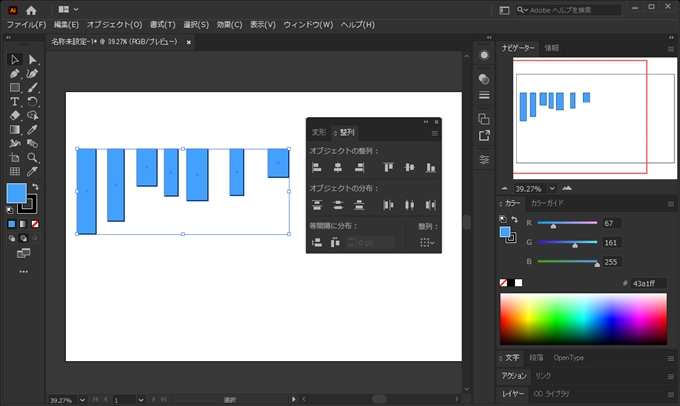Click horizontal align right icon
The image size is (680, 406).
359,167
